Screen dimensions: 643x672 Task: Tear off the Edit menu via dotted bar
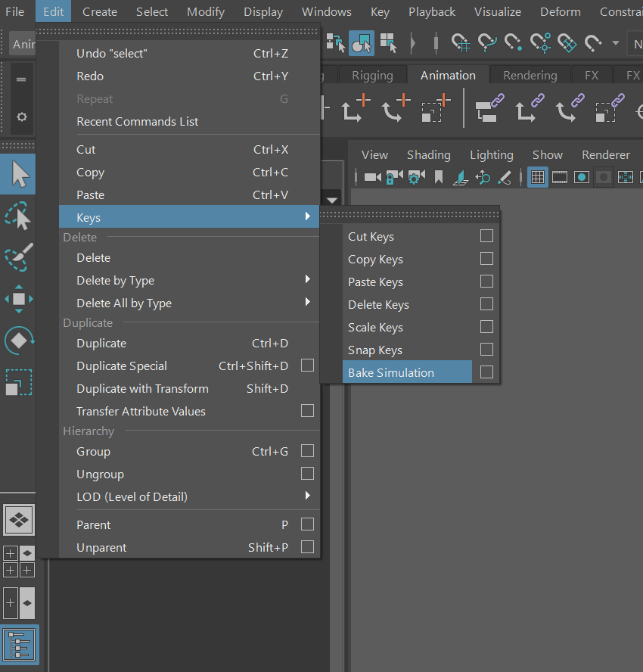(x=177, y=31)
